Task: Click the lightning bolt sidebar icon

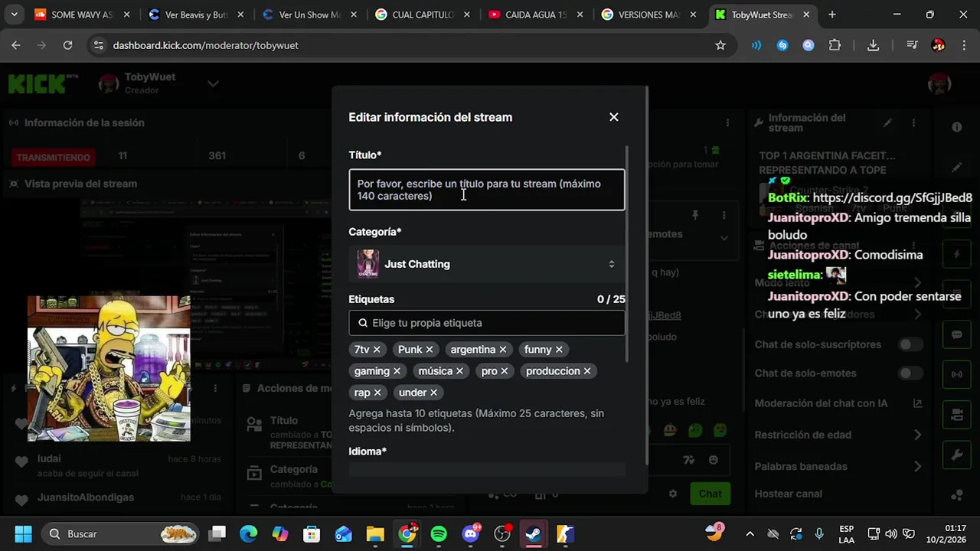Action: pyautogui.click(x=957, y=255)
